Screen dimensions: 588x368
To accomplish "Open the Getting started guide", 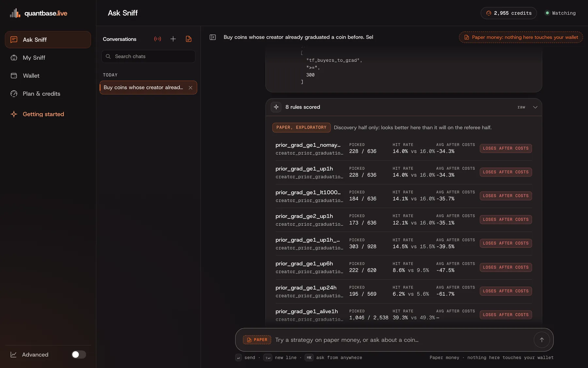I will tap(48, 114).
